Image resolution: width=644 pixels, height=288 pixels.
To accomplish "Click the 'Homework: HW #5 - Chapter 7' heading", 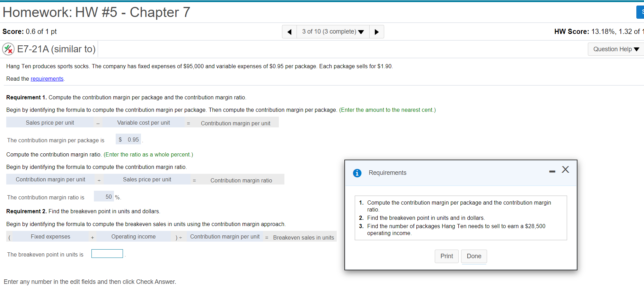I will click(96, 12).
